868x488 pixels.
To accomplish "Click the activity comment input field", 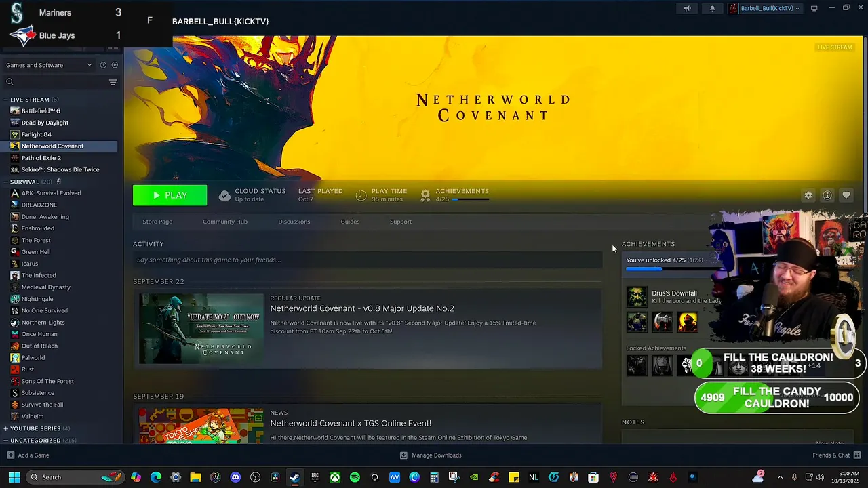I will pos(368,260).
